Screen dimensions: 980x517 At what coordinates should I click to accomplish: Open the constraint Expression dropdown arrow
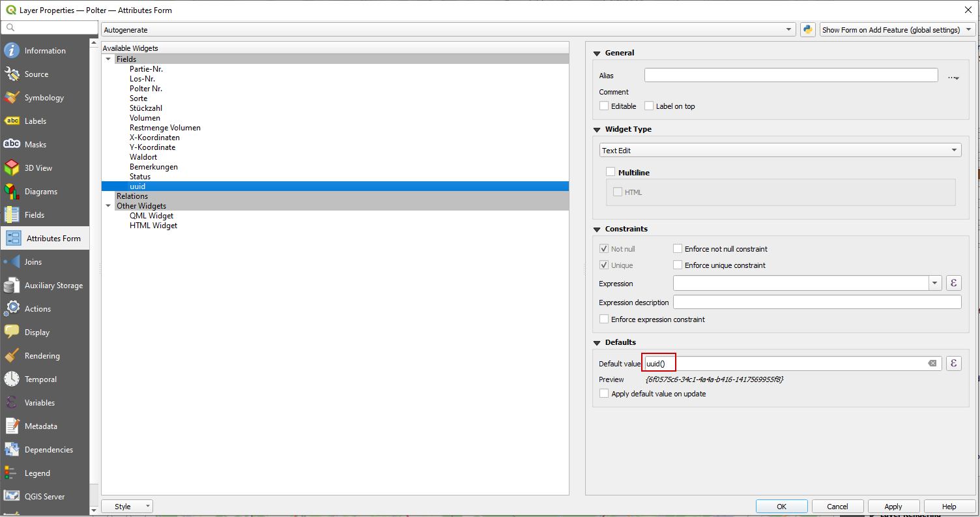(x=936, y=284)
